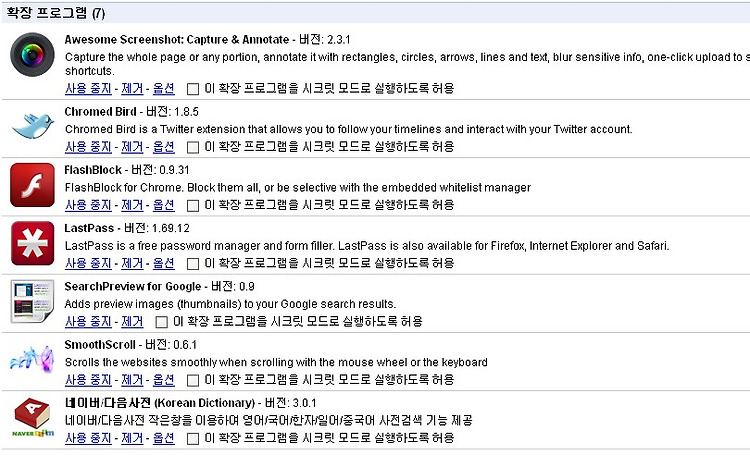Open SmoothScroll 옵션 link
Viewport: 750px width, 455px height.
pos(164,380)
